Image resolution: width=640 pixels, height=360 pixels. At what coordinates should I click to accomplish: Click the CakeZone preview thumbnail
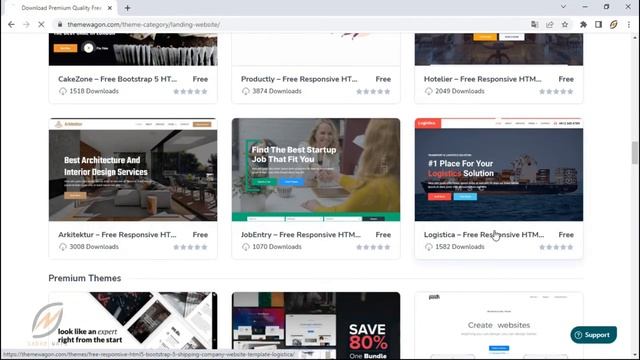[133, 49]
